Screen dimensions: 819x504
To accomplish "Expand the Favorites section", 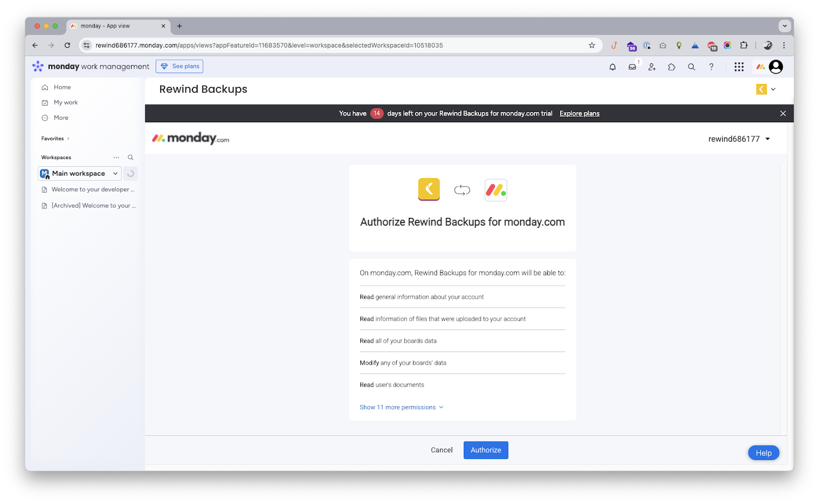I will [x=55, y=139].
